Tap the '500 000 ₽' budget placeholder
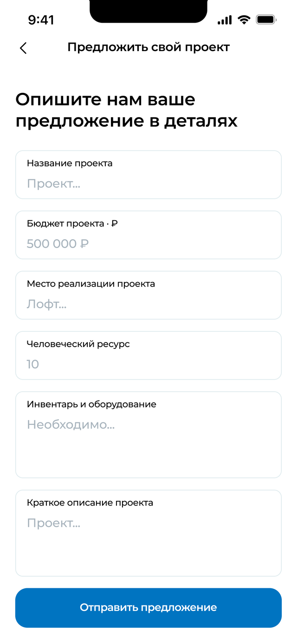 pyautogui.click(x=58, y=244)
